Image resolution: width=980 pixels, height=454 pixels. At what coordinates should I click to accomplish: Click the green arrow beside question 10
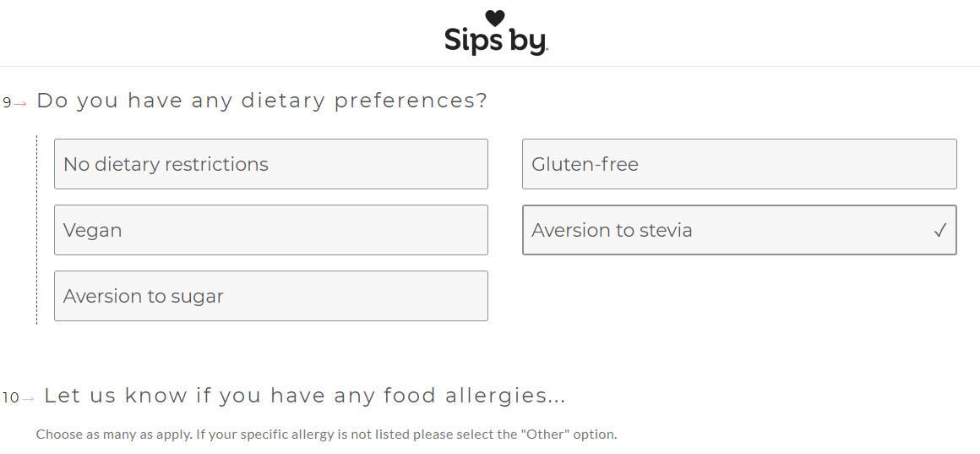click(28, 398)
